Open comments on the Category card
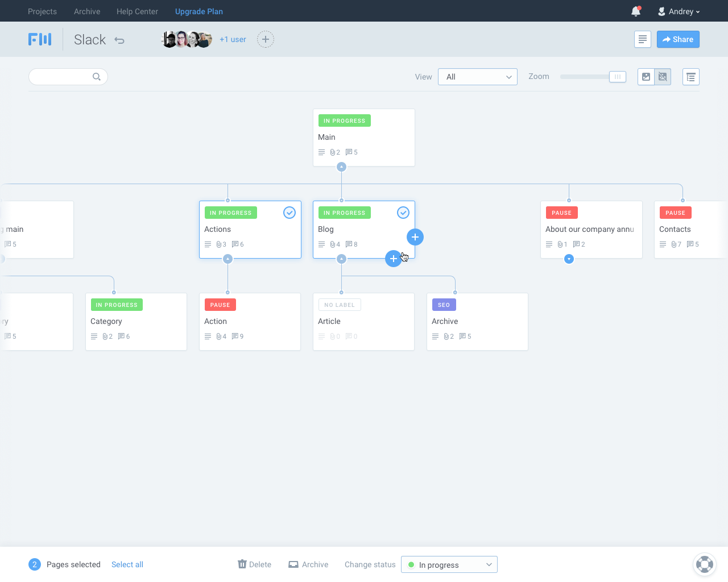Screen dimensions: 728x582 tap(124, 336)
